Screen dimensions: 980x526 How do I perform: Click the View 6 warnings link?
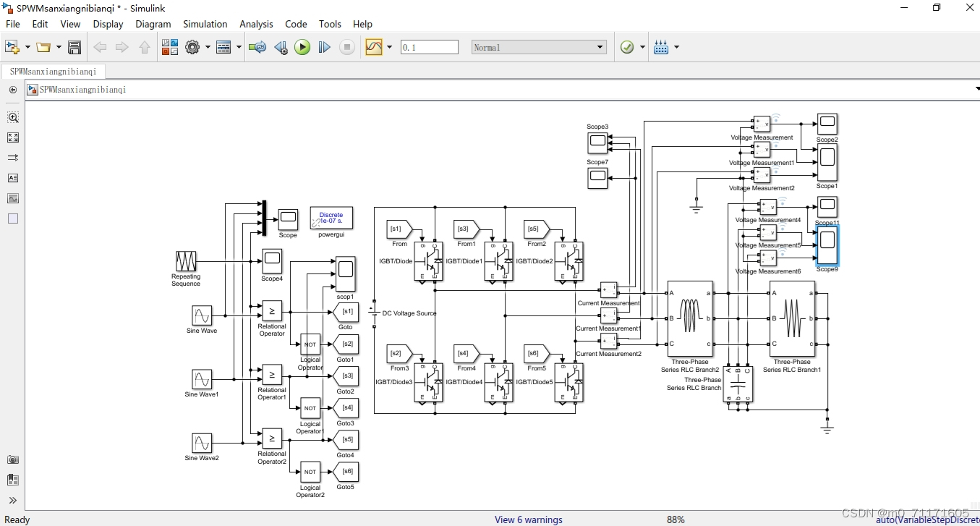pyautogui.click(x=528, y=519)
